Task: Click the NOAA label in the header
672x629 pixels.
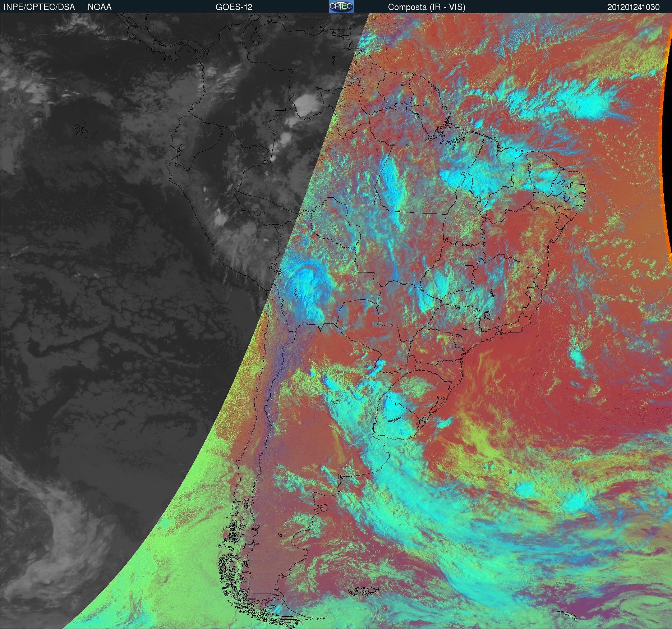Action: tap(100, 7)
